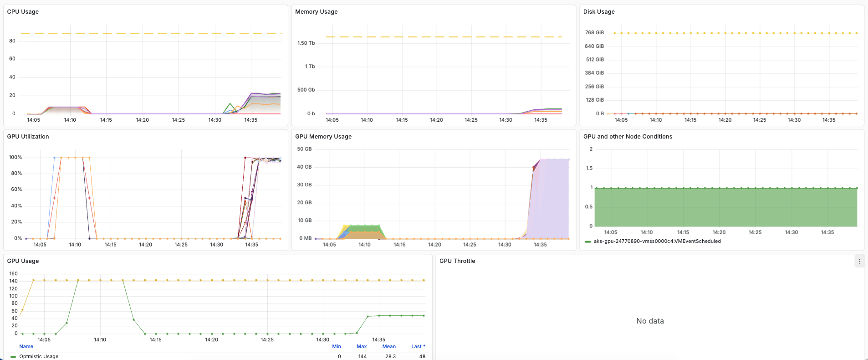Click the GPU Memory Usage panel title
The image size is (868, 360).
323,137
